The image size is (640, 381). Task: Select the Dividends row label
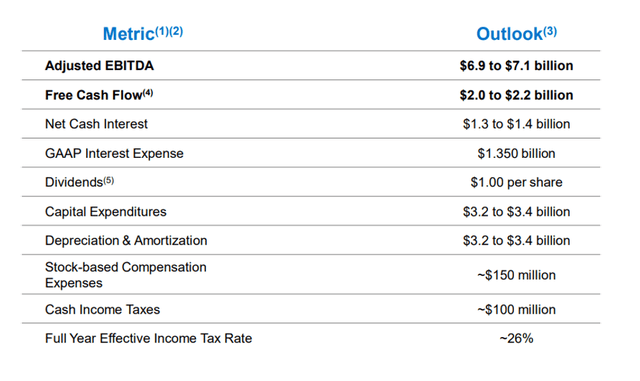tap(79, 182)
